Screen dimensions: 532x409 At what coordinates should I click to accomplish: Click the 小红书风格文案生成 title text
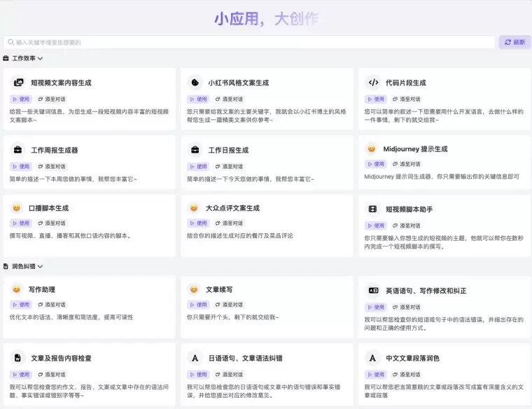click(x=239, y=83)
